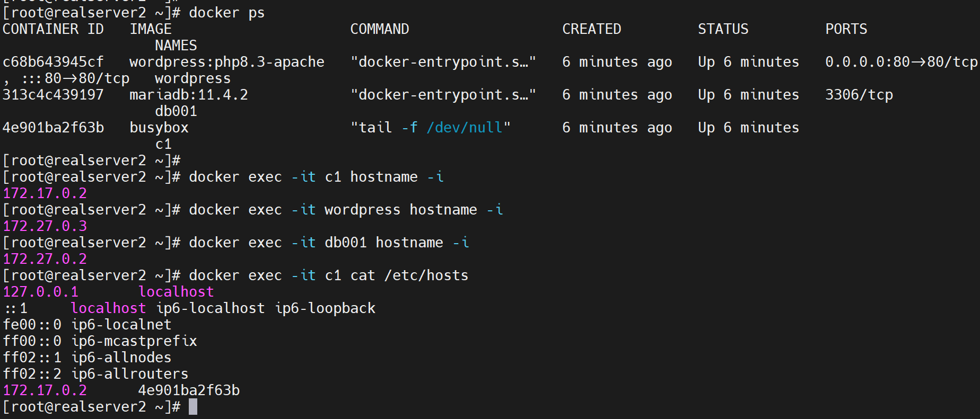Click the db001 container name under NAMES

tap(176, 111)
